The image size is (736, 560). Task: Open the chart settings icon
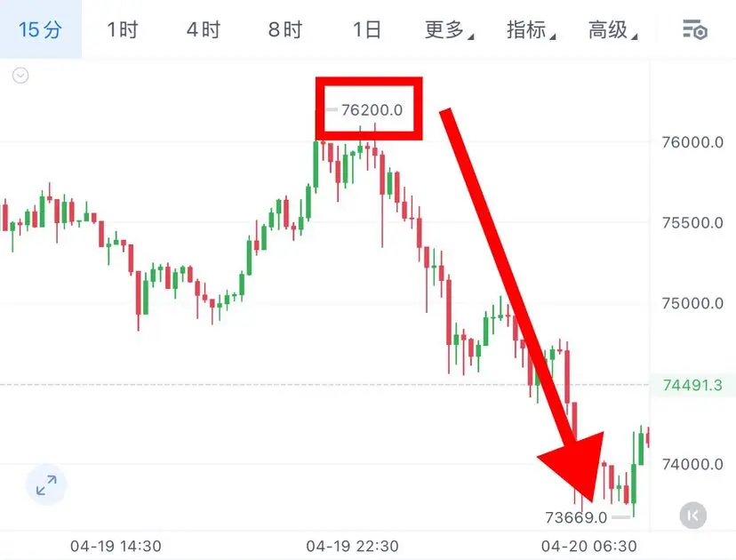coord(695,30)
